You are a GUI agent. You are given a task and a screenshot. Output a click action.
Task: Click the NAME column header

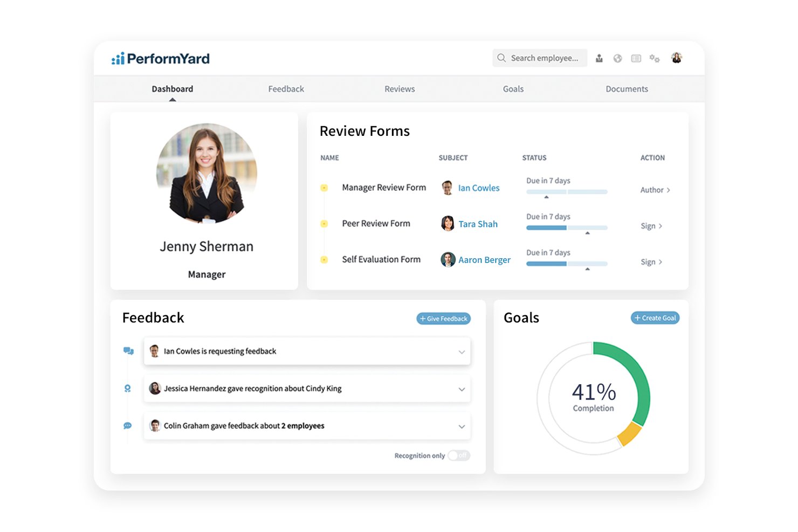[x=329, y=158]
